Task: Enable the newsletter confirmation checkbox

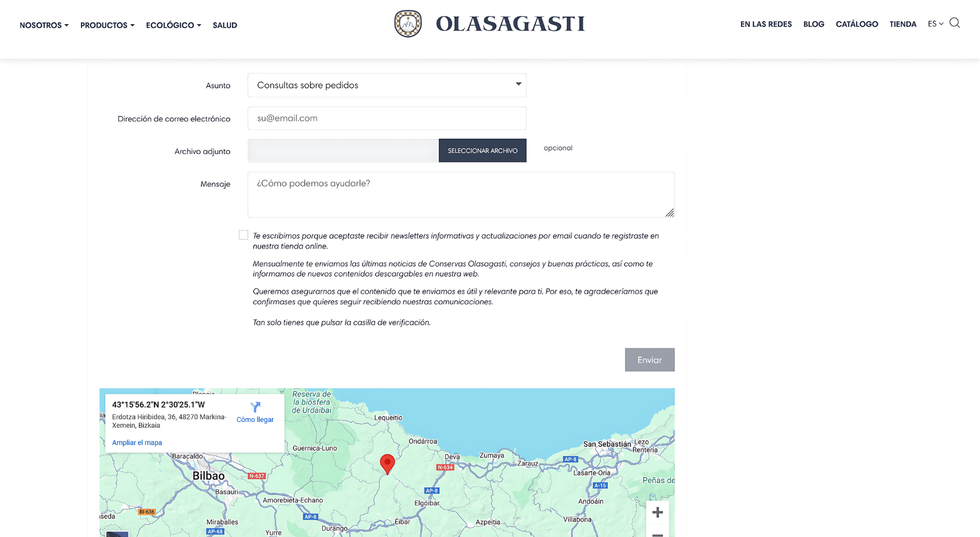Action: coord(243,235)
